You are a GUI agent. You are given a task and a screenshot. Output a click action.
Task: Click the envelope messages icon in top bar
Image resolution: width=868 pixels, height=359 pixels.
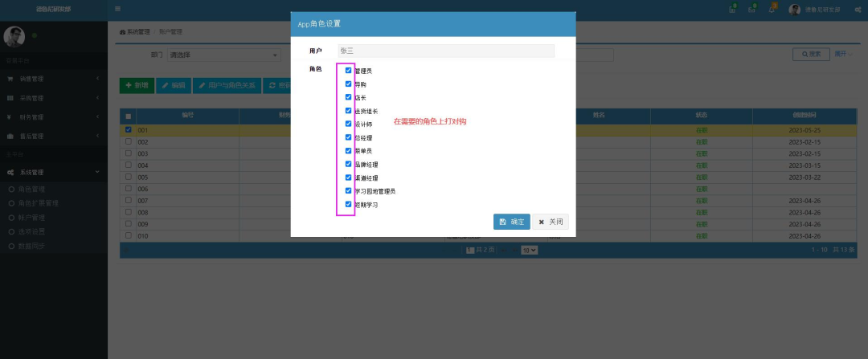[x=752, y=9]
